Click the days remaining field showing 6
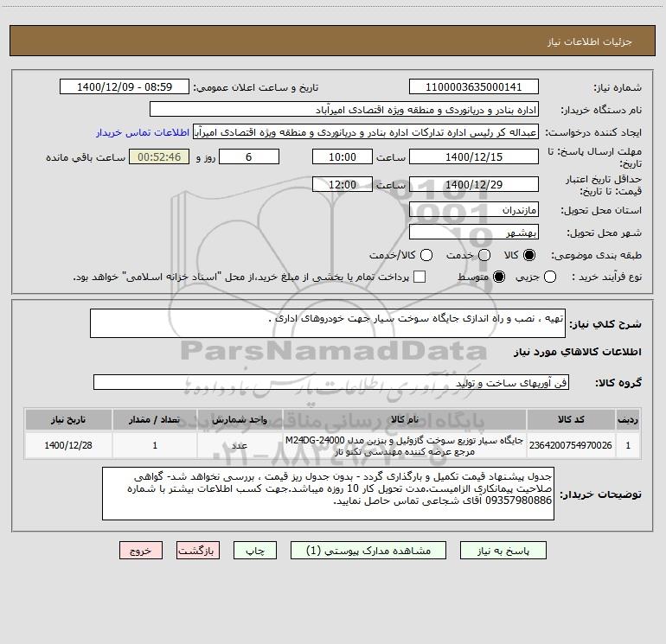Viewport: 666px width, 644px height. [x=249, y=156]
